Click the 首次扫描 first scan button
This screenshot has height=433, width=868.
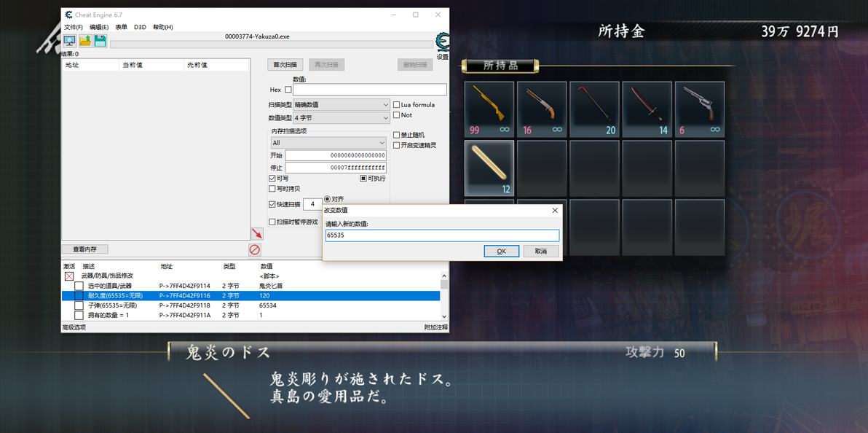(285, 65)
